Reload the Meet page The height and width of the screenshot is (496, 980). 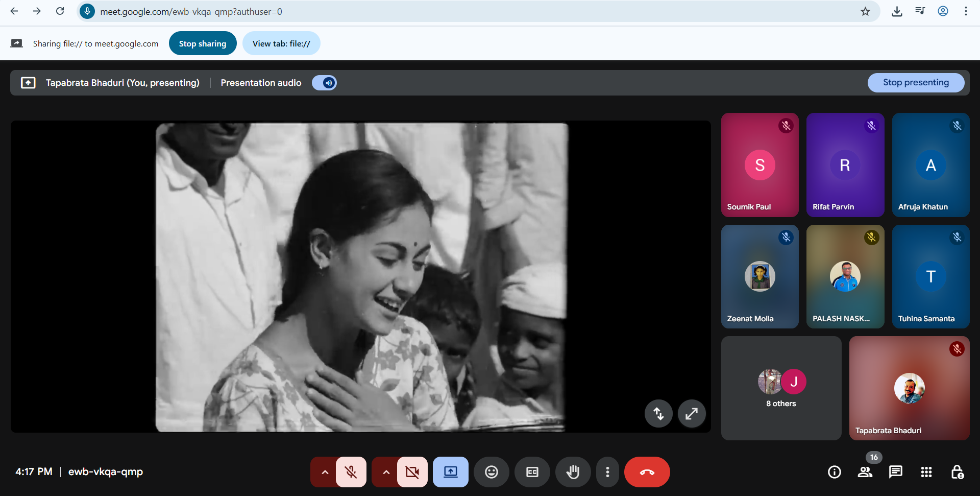coord(60,11)
